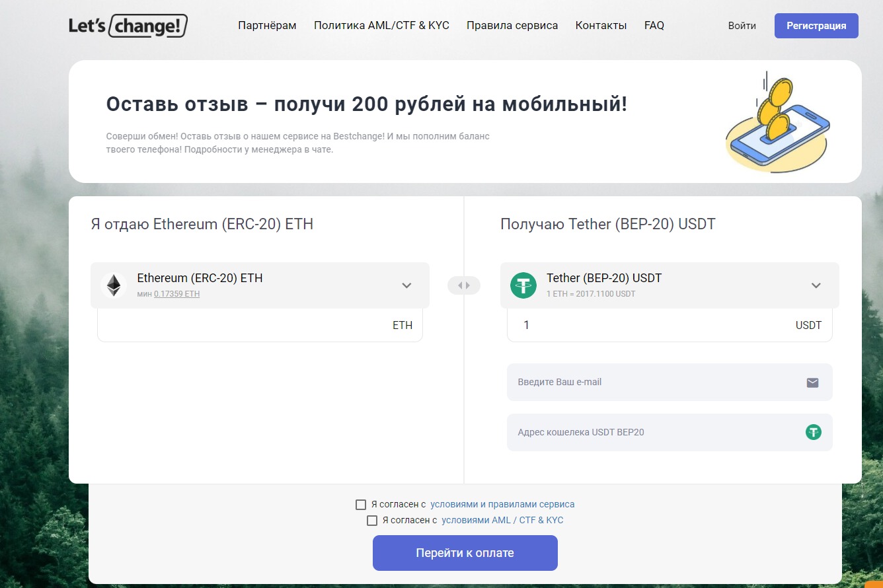Check agreement with service terms and rules

tap(361, 505)
